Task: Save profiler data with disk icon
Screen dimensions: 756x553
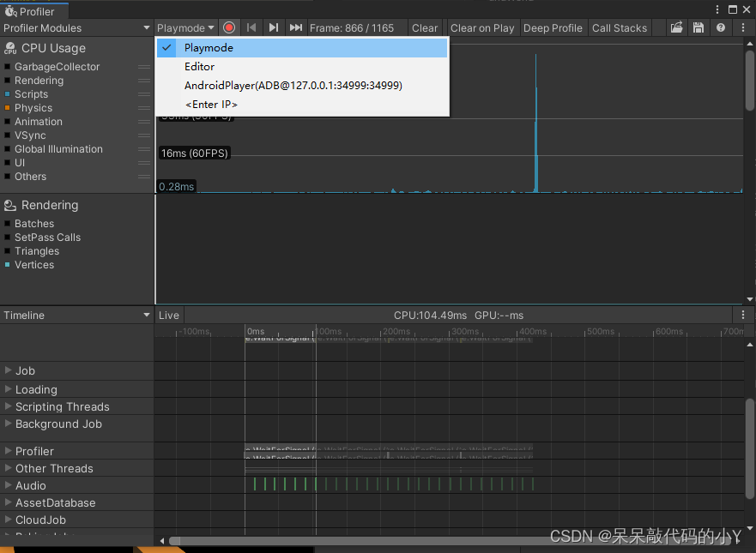Action: coord(699,27)
